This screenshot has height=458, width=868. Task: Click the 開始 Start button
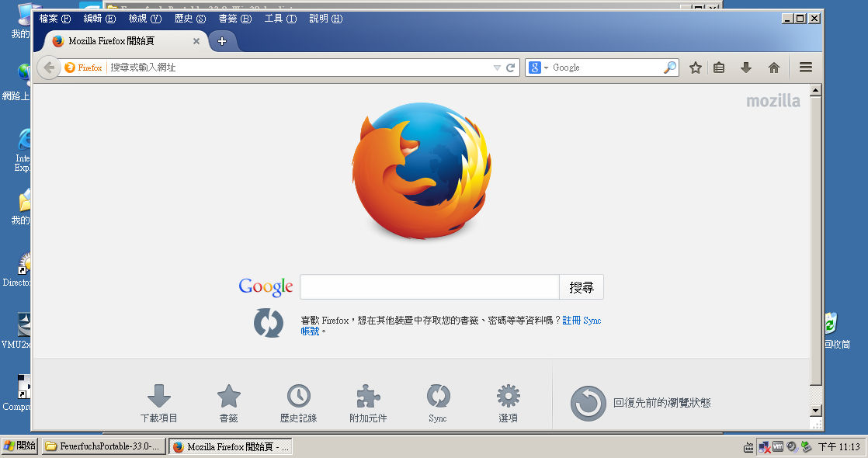click(19, 446)
